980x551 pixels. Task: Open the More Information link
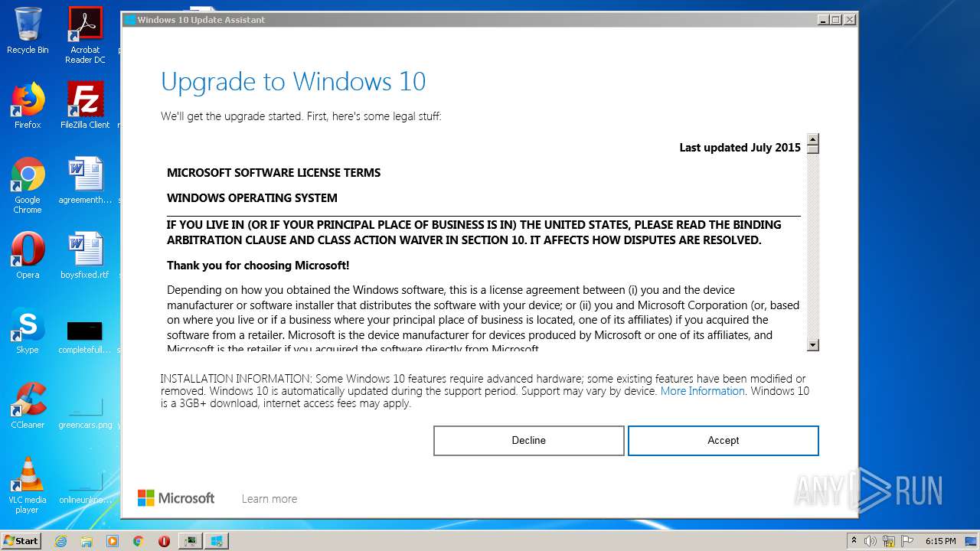(702, 391)
